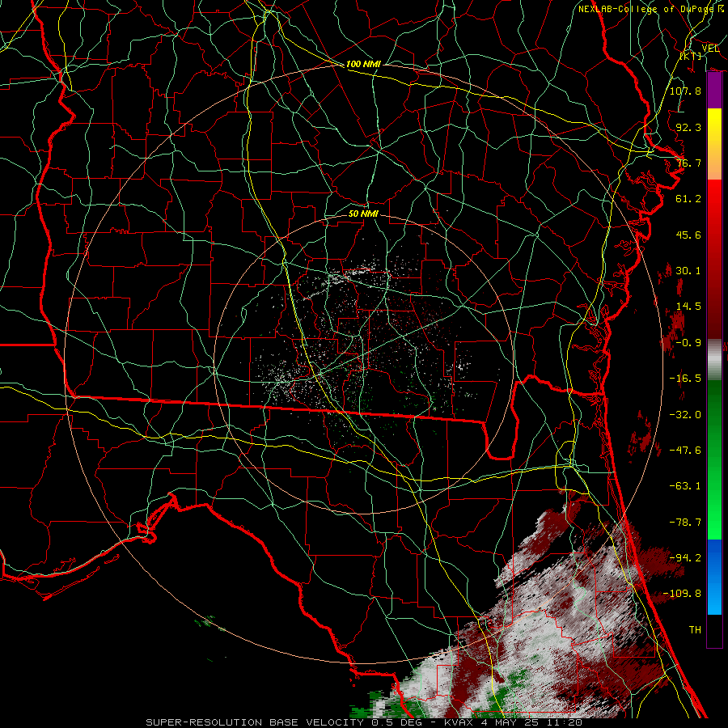The image size is (728, 728).
Task: Select the -16.5 legend value
Action: (685, 379)
